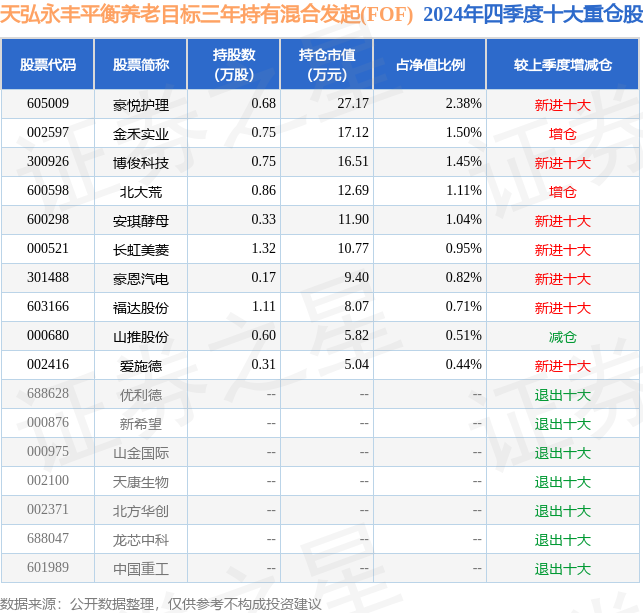Select stock code 002416
643x613 pixels.
coord(48,365)
